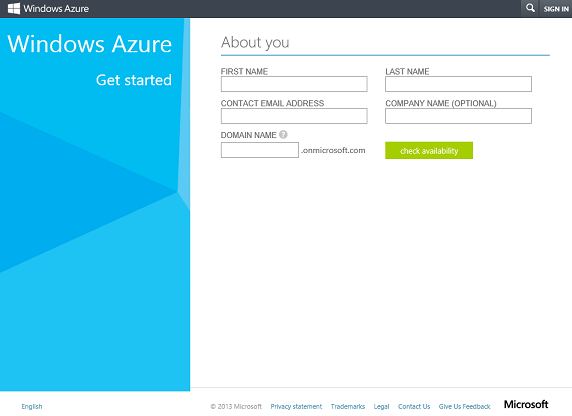Open the Contact Us link

tap(414, 407)
